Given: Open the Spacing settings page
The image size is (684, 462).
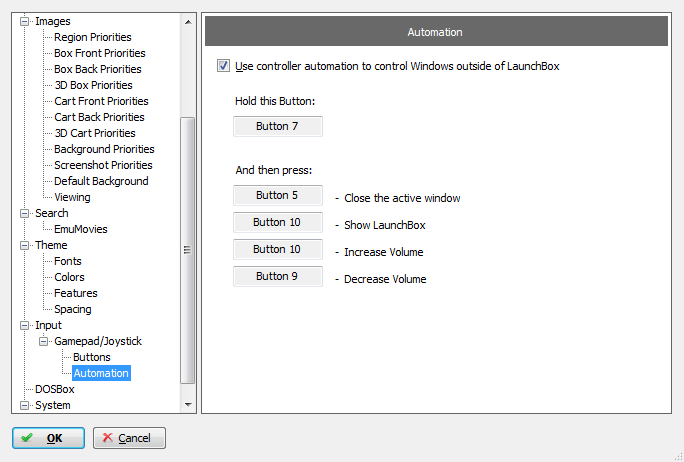Looking at the screenshot, I should pos(72,309).
